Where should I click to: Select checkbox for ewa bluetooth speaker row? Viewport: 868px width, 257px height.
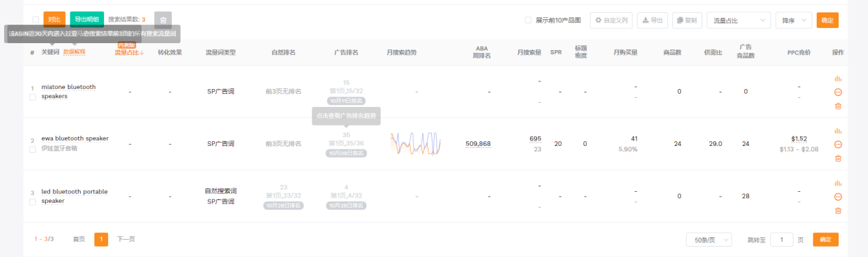pyautogui.click(x=32, y=149)
